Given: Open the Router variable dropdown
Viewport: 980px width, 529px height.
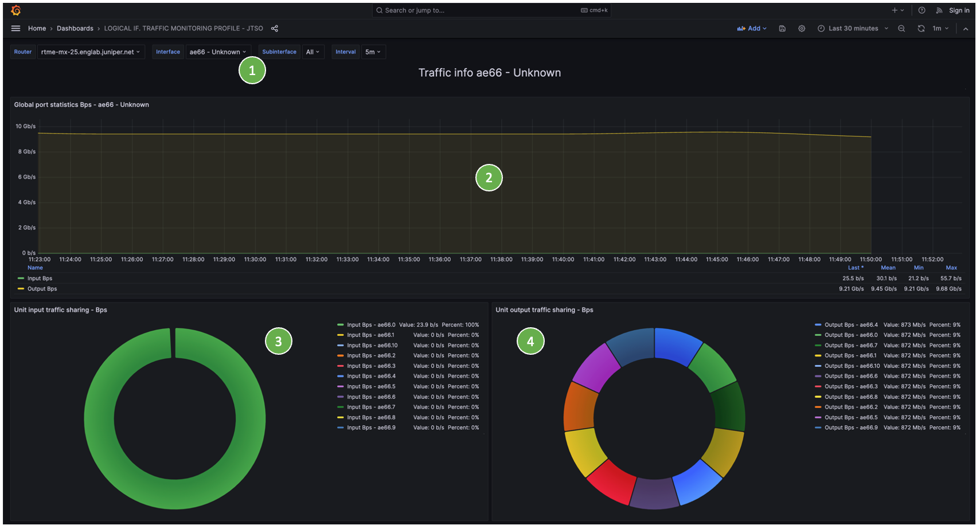Looking at the screenshot, I should [x=91, y=52].
